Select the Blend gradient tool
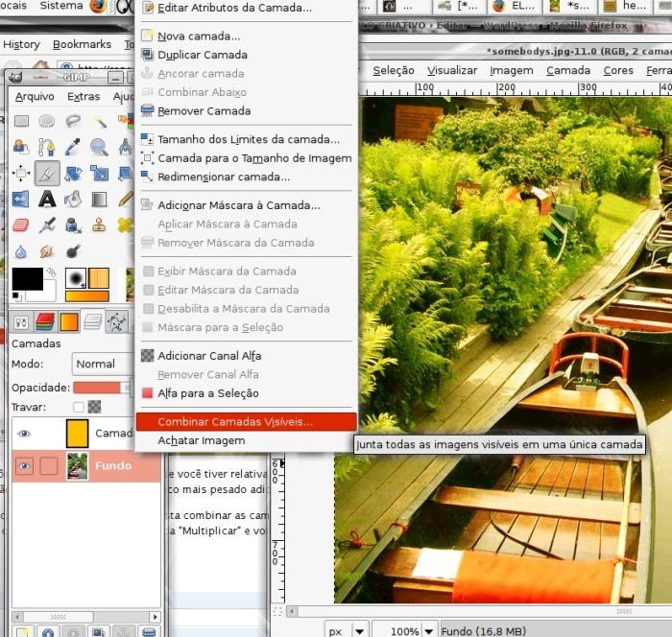The width and height of the screenshot is (672, 637). tap(100, 200)
